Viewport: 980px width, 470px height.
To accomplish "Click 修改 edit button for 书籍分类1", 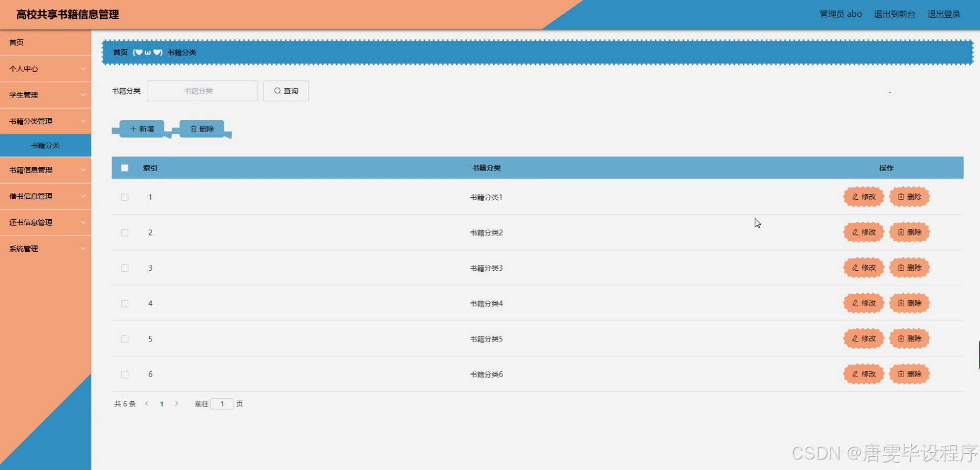I will (864, 197).
